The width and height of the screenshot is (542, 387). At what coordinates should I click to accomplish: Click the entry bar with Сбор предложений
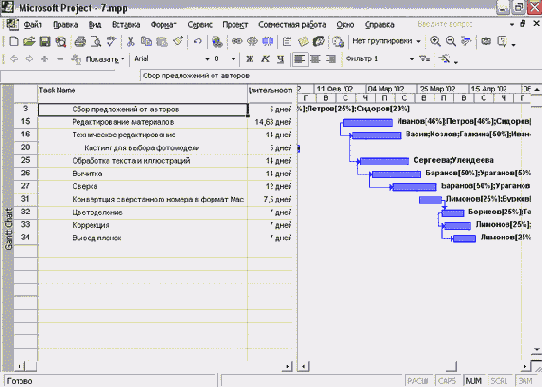click(340, 76)
